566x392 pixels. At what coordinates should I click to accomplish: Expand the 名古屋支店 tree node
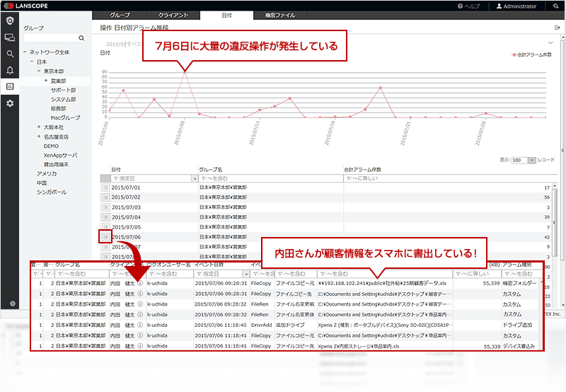coord(39,137)
